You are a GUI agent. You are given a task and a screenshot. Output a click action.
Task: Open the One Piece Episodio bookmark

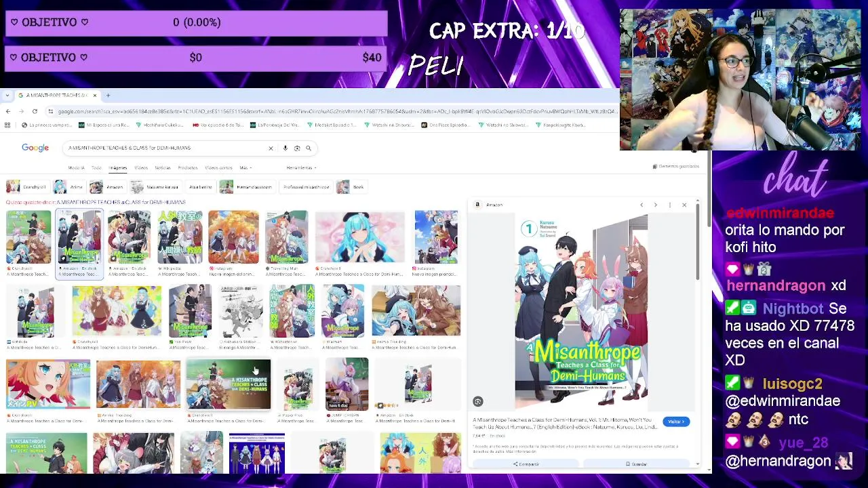(446, 125)
